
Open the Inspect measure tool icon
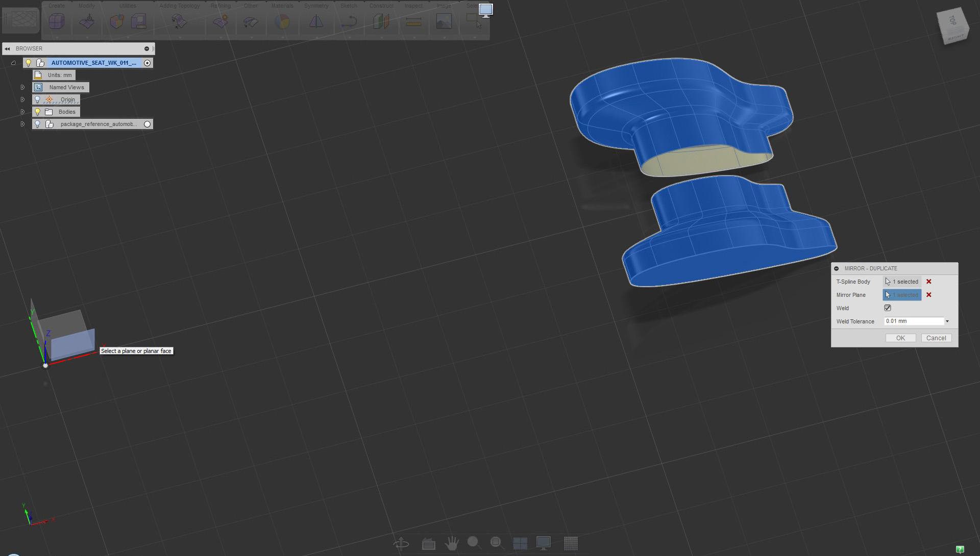[x=413, y=21]
